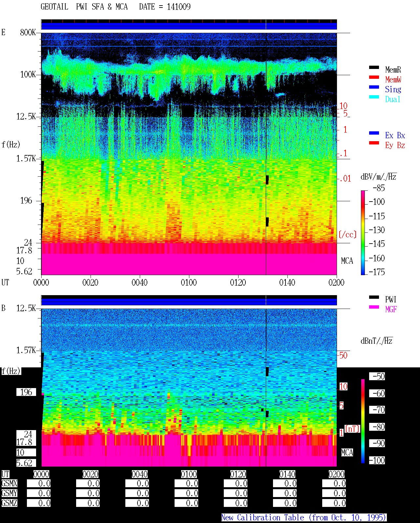Click the 'MemW' legend label
Viewport: 420px width, 523px height.
[x=393, y=79]
